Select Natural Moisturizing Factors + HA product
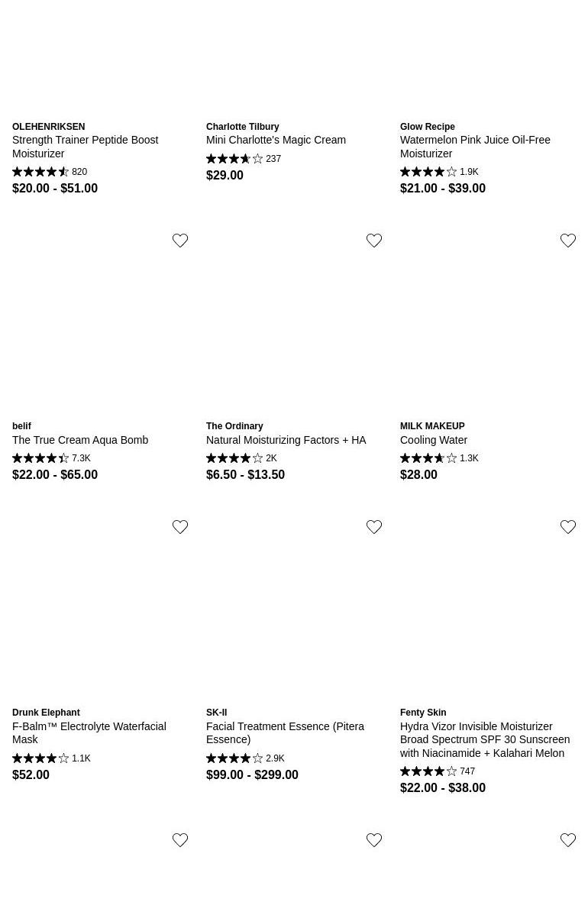Viewport: 588px width, 902px height. (286, 440)
